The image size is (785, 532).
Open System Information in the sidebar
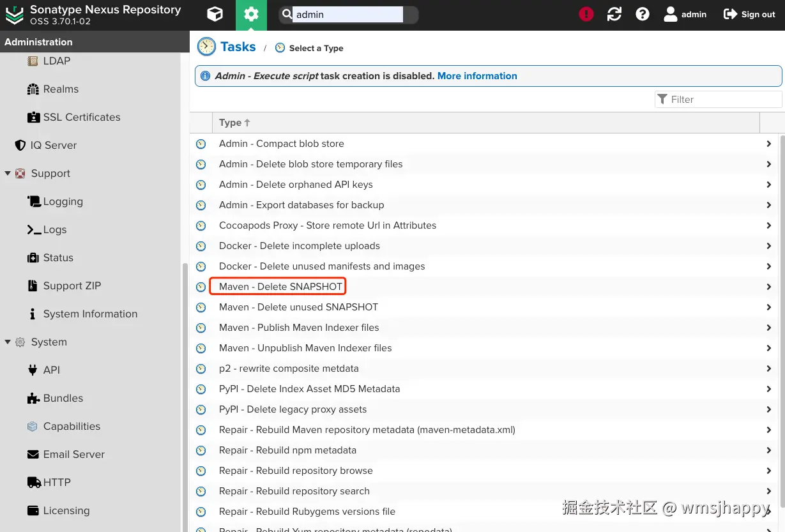click(x=90, y=314)
